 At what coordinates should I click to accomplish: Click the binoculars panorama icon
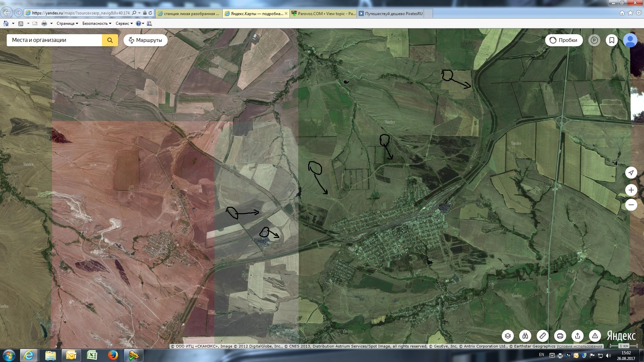[x=525, y=336]
